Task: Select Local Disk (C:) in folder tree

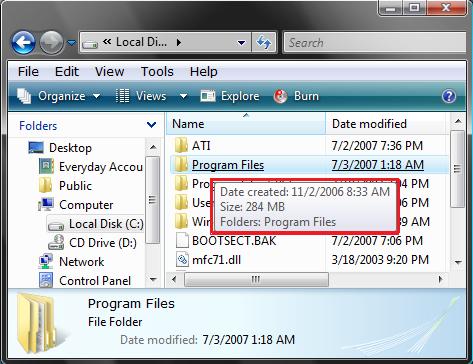Action: point(106,224)
